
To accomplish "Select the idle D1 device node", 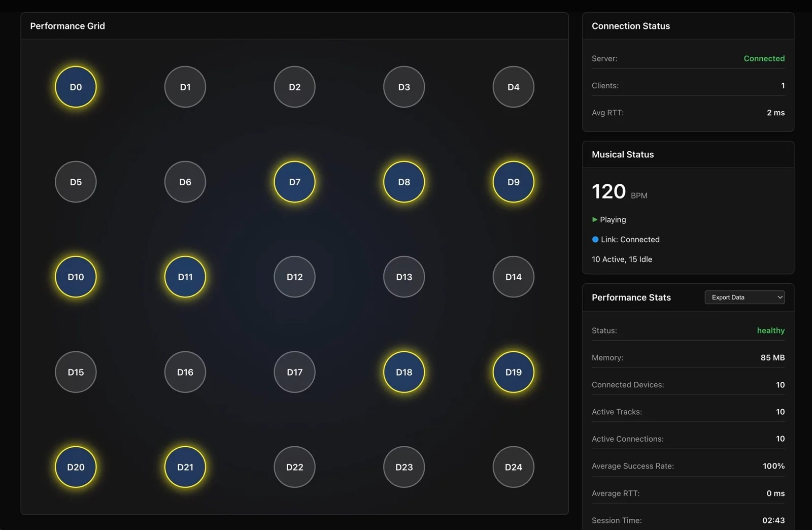I will [185, 87].
